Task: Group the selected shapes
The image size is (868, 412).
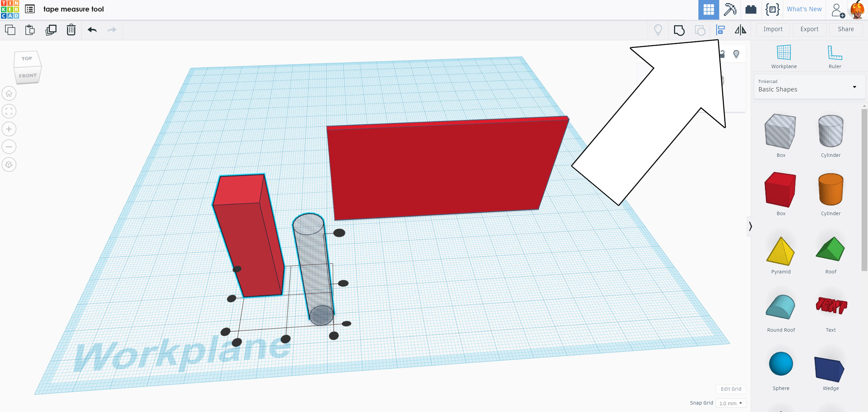Action: (x=679, y=30)
